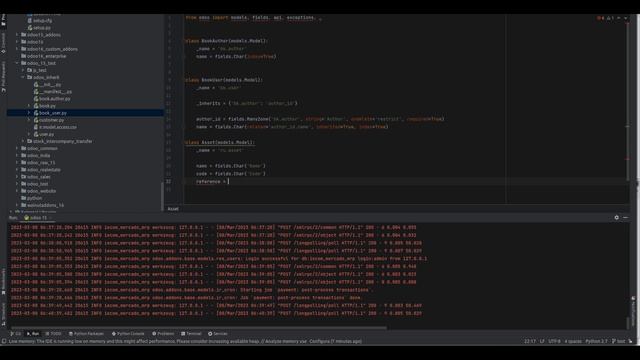Change the LF line separator
The height and width of the screenshot is (360, 640).
click(542, 341)
